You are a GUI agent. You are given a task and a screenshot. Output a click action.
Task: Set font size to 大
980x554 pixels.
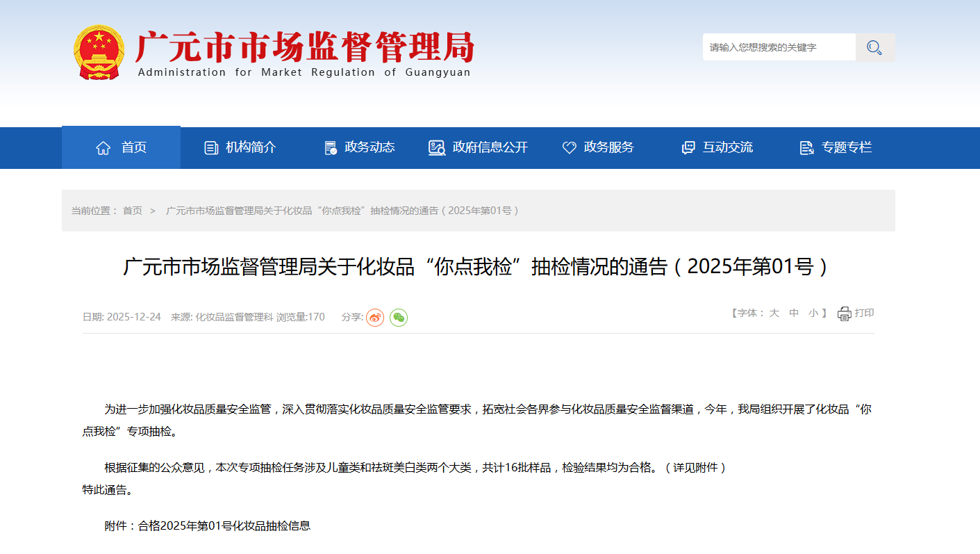774,313
